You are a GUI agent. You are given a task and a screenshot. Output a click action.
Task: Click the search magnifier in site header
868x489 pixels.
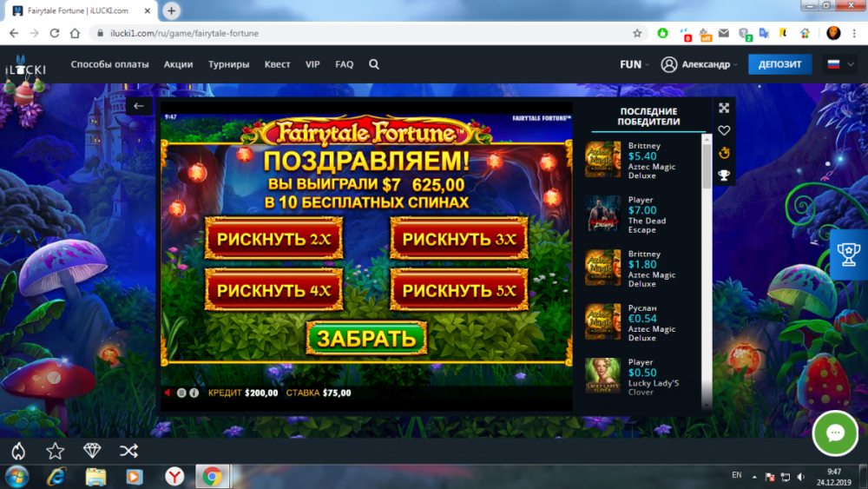tap(373, 64)
